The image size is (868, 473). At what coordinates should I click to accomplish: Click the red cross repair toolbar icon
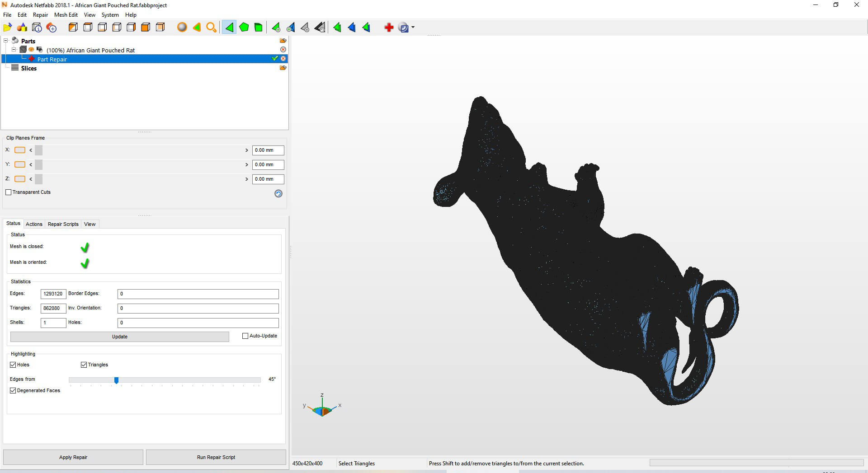[x=388, y=28]
